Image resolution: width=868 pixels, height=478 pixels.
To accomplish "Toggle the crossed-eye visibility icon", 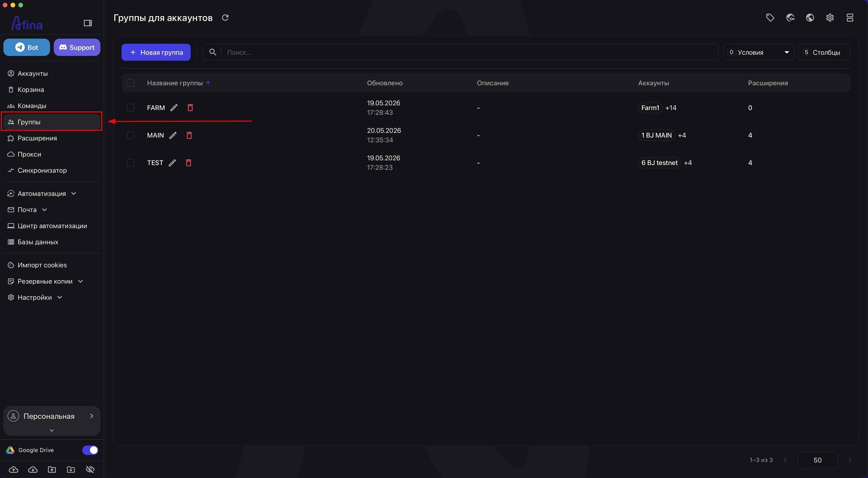I will point(90,470).
